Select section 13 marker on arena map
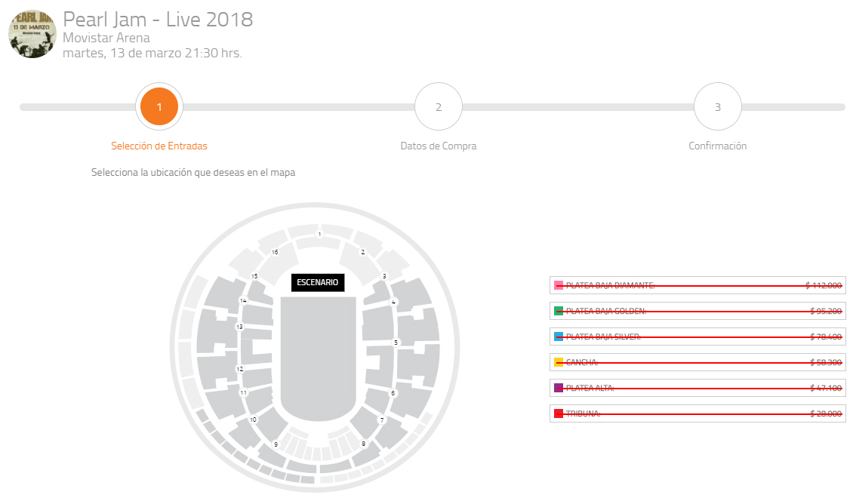This screenshot has width=853, height=504. pyautogui.click(x=239, y=327)
